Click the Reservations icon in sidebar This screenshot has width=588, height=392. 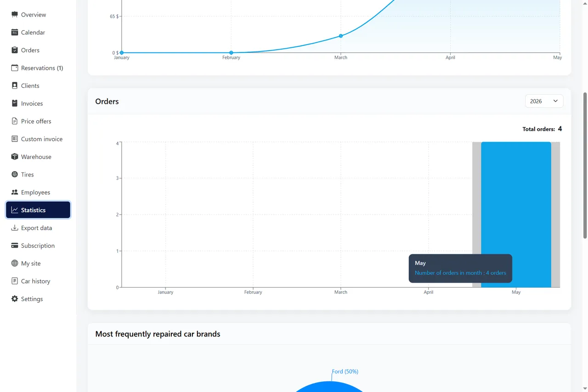click(x=15, y=68)
